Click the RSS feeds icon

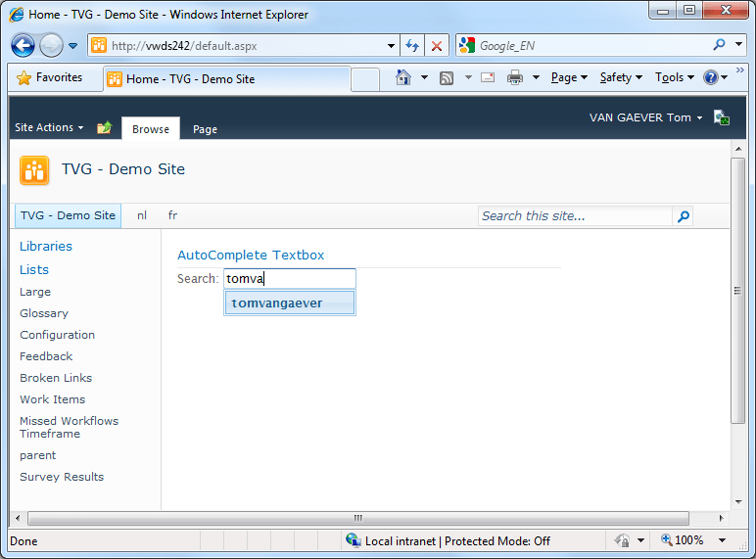(x=447, y=78)
